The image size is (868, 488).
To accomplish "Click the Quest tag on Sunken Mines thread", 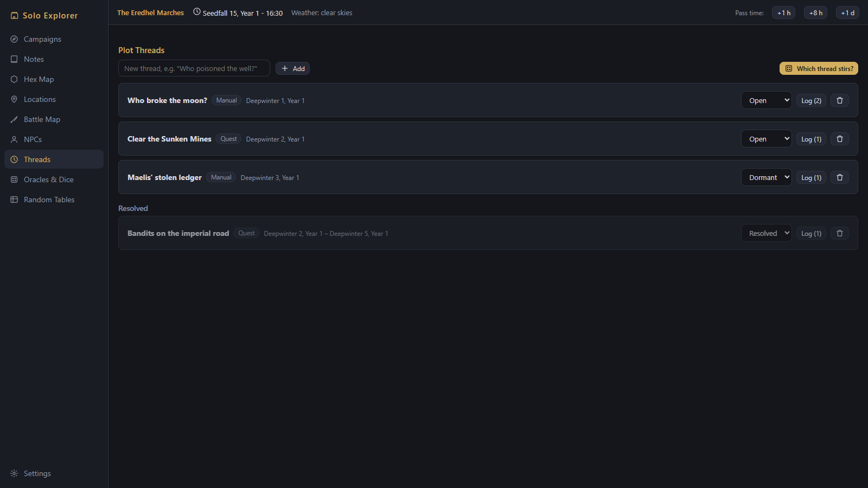I will tap(228, 139).
